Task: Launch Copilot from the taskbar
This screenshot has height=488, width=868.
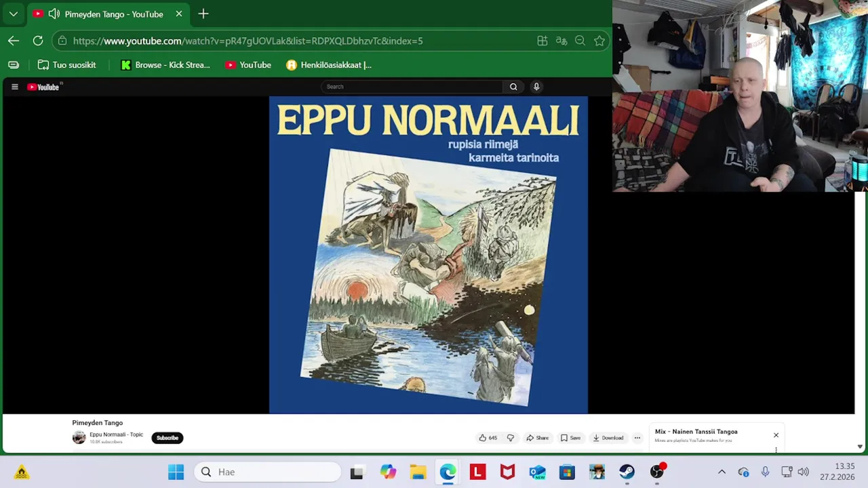Action: 388,472
